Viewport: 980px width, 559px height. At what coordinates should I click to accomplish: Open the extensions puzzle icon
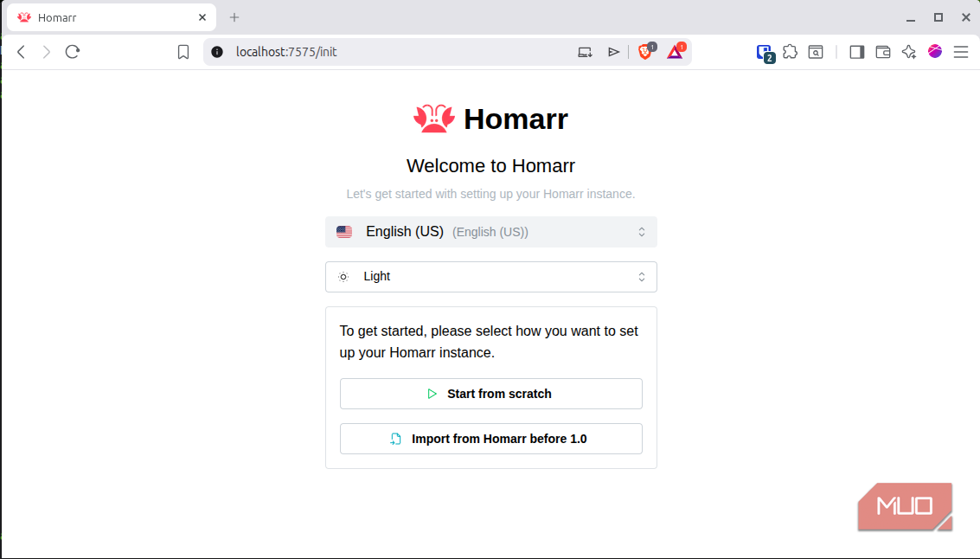click(790, 52)
